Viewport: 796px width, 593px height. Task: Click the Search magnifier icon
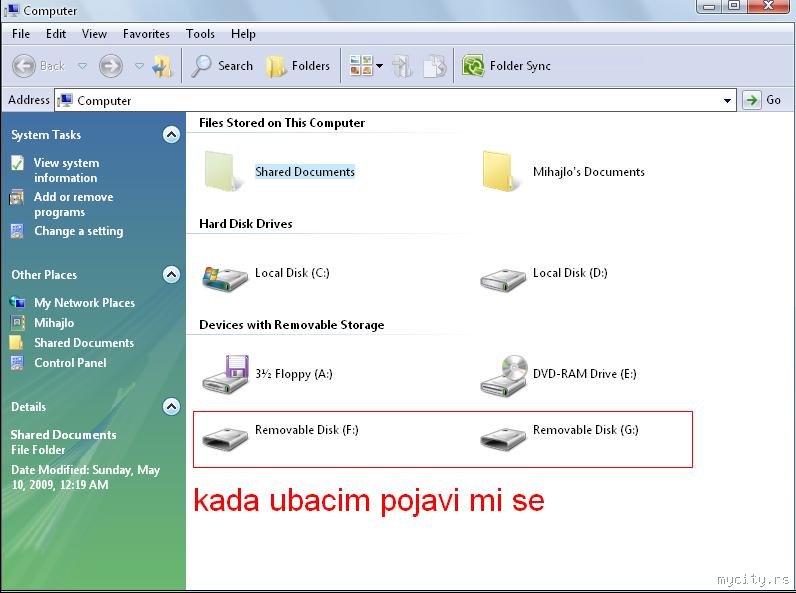[x=201, y=66]
